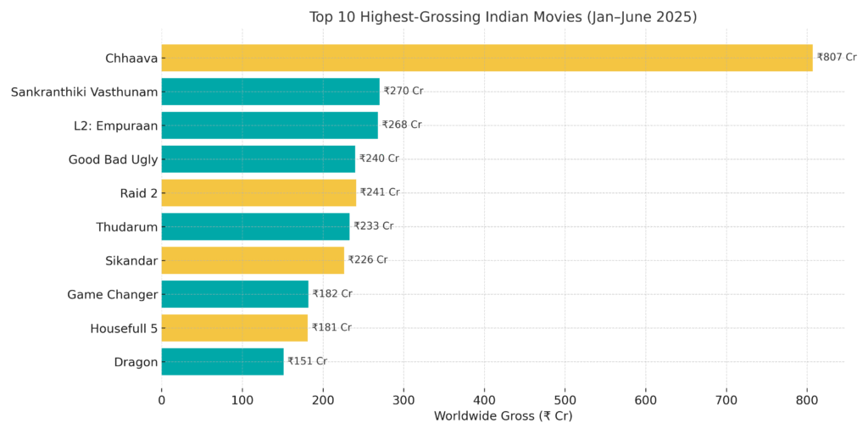Click the 700 tick on the x-axis

pos(726,398)
